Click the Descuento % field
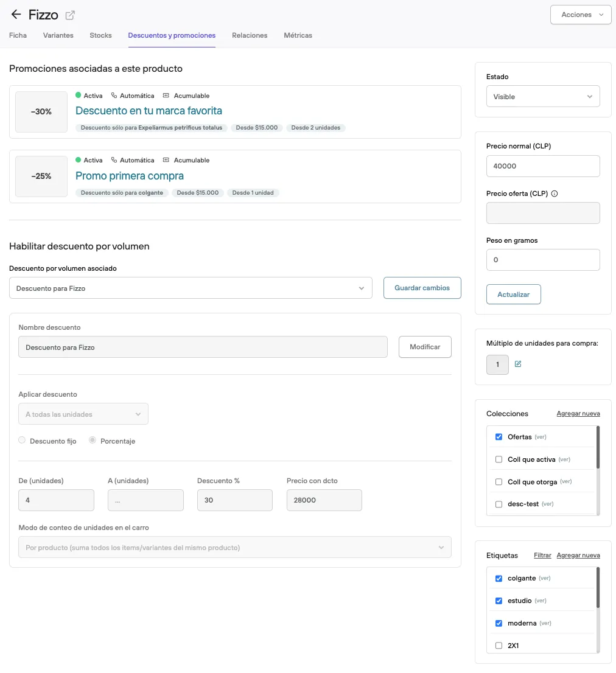Viewport: 616px width, 673px height. [235, 500]
